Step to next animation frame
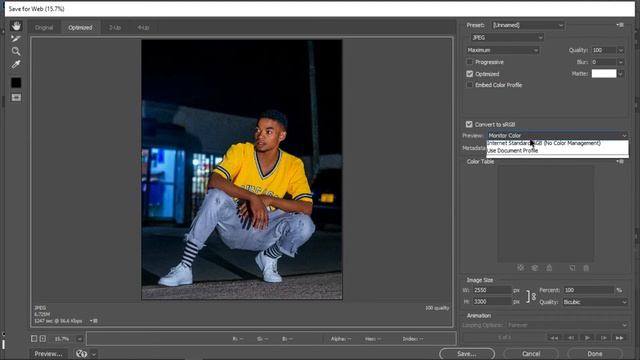The image size is (640, 360). [603, 338]
